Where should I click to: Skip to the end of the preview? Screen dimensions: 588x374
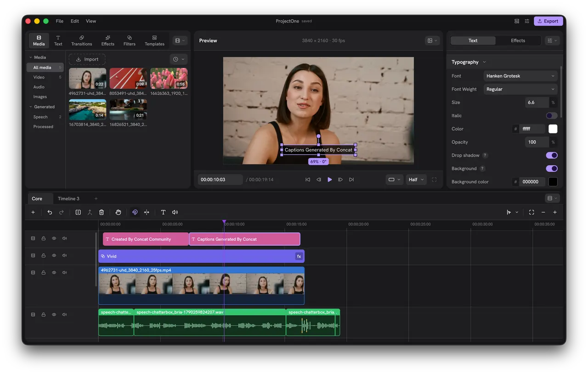point(351,180)
